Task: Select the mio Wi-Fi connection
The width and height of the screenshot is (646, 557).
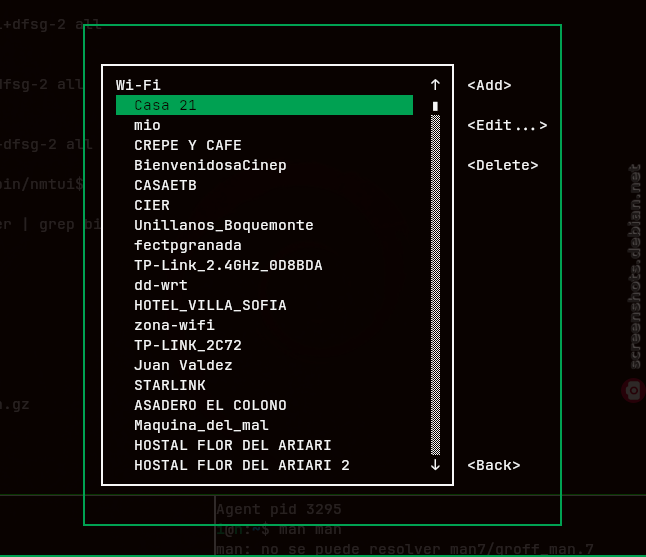Action: (264, 125)
